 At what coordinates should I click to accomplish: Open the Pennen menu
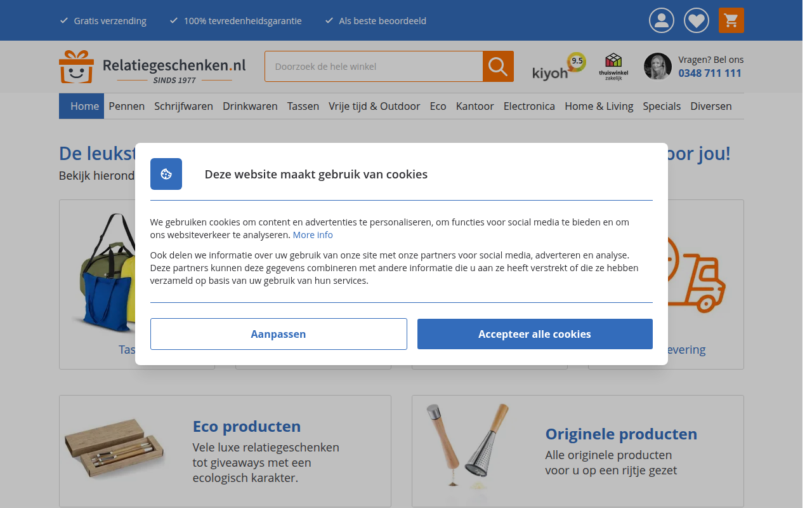point(127,106)
